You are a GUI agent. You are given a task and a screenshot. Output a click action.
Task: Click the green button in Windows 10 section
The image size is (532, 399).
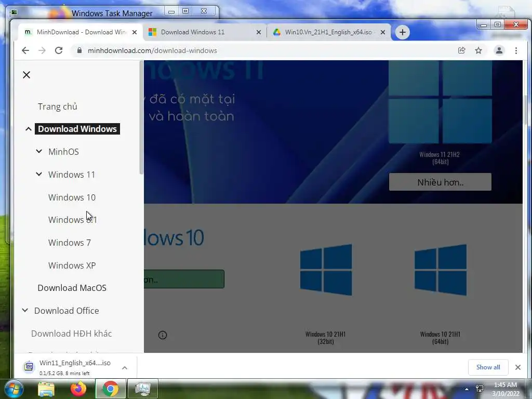coord(184,279)
